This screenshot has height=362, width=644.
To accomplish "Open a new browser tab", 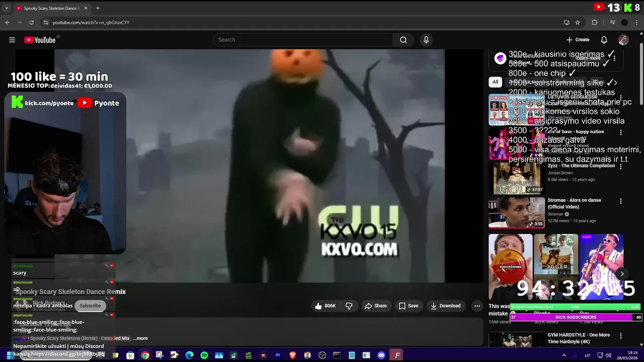I will [x=98, y=8].
